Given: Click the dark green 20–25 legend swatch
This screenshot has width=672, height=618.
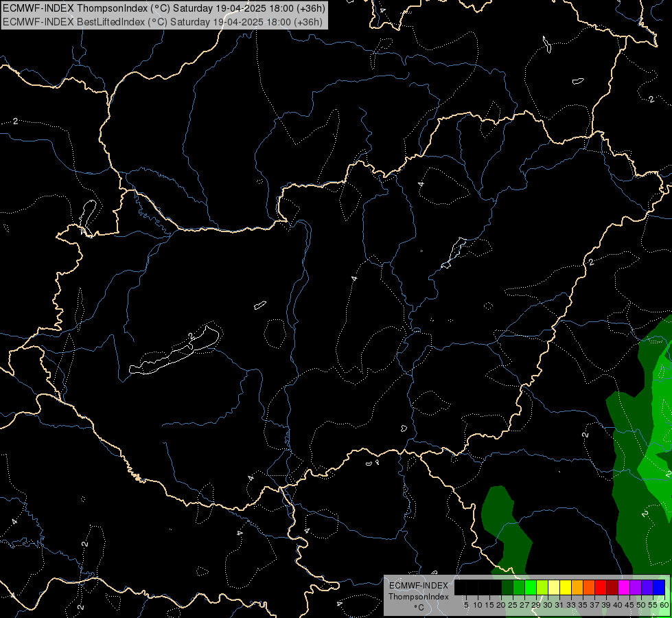Looking at the screenshot, I should 507,588.
